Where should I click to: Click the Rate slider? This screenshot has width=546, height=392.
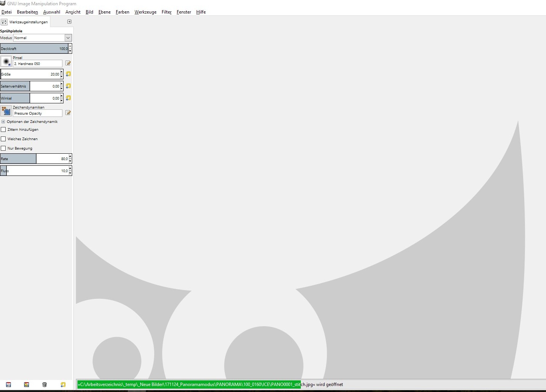click(34, 159)
